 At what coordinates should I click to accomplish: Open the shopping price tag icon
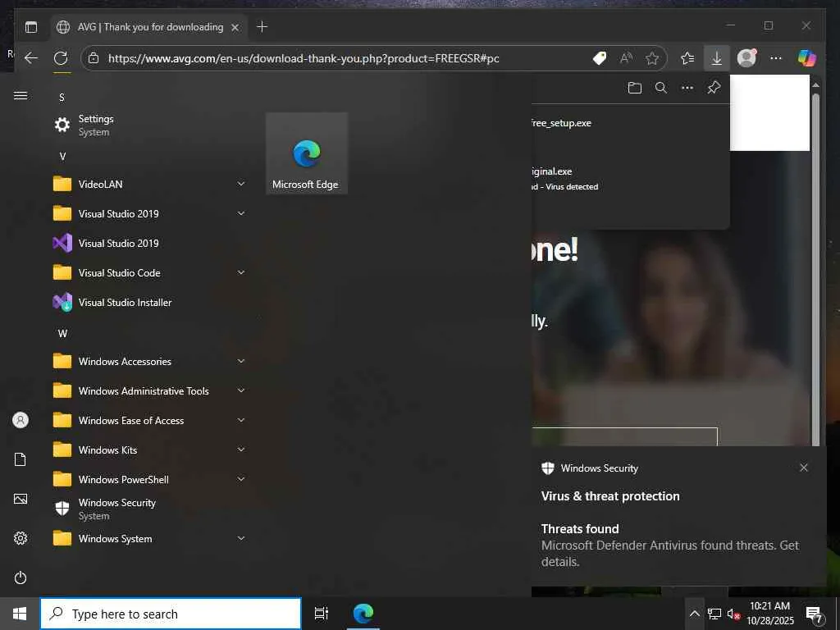pyautogui.click(x=600, y=58)
